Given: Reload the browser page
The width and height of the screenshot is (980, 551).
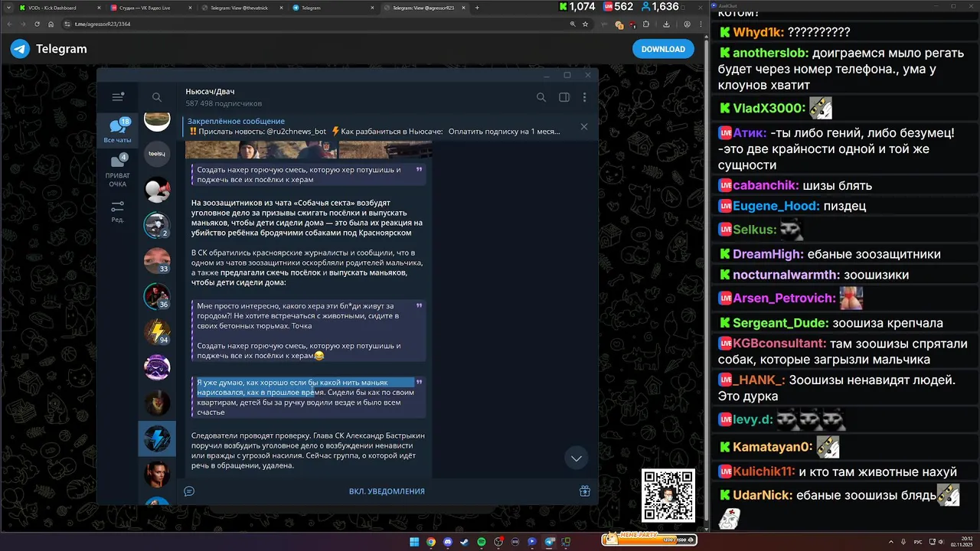Looking at the screenshot, I should 37,24.
